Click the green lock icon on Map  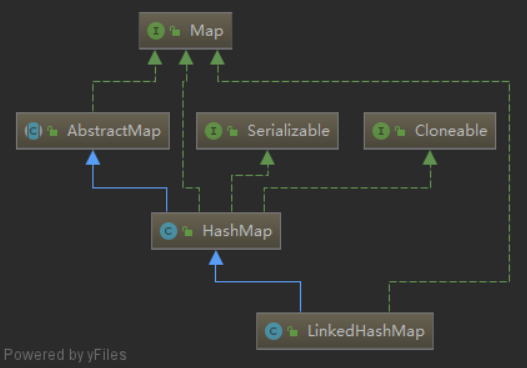pos(175,31)
